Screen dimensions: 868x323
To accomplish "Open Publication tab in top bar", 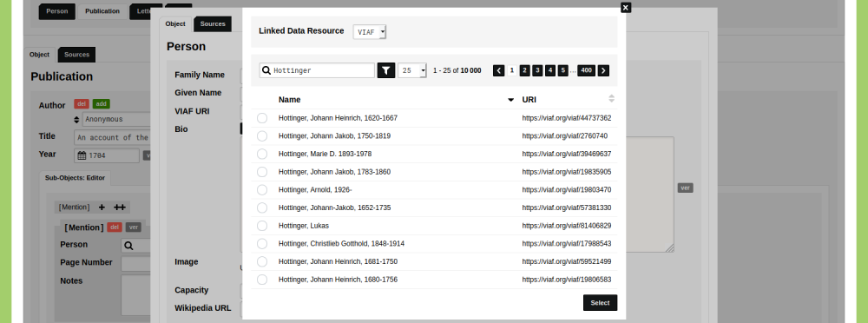I will point(102,11).
